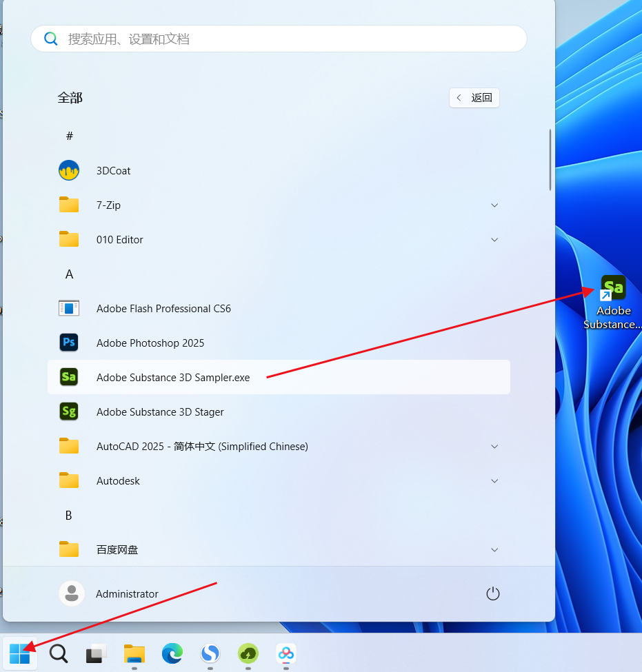Expand the AutoCAD 2025 chevron
The image size is (642, 672).
click(x=494, y=447)
